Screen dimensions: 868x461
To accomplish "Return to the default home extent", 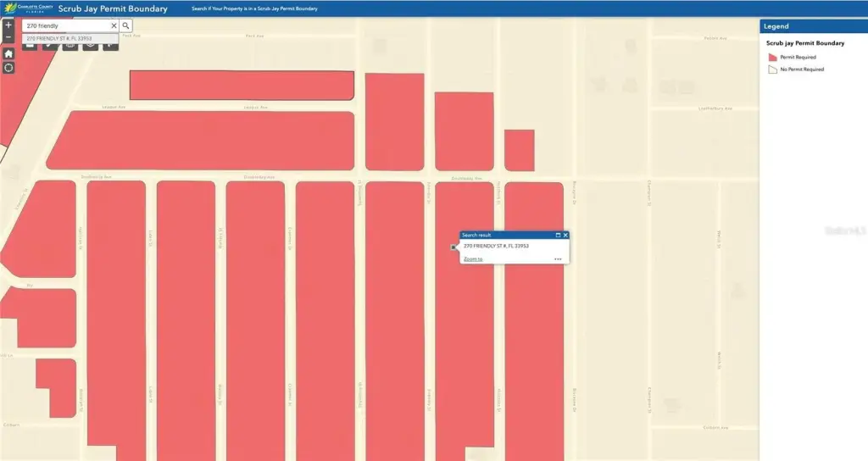I will click(x=8, y=53).
